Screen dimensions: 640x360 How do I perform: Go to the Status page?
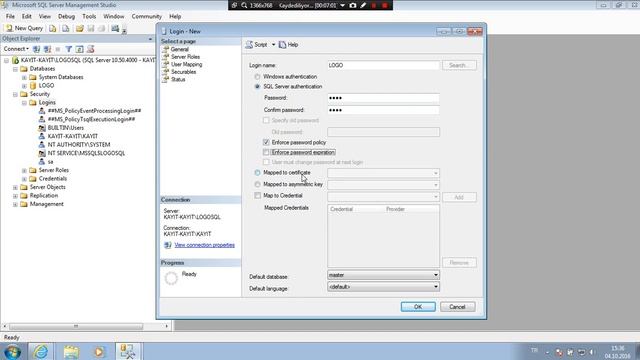click(178, 79)
